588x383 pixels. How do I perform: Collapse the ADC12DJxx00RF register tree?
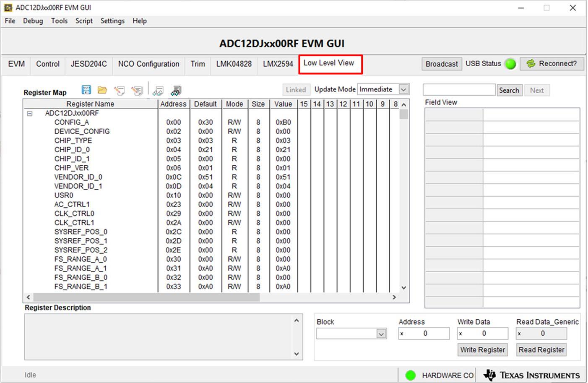tap(30, 113)
